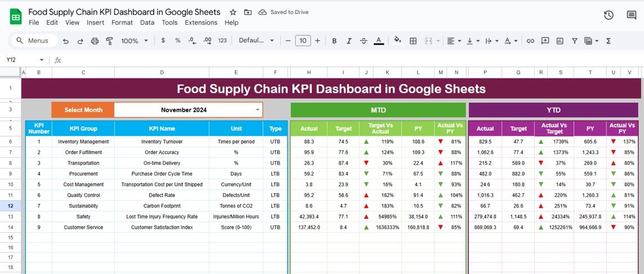Click the Undo icon

click(66, 41)
